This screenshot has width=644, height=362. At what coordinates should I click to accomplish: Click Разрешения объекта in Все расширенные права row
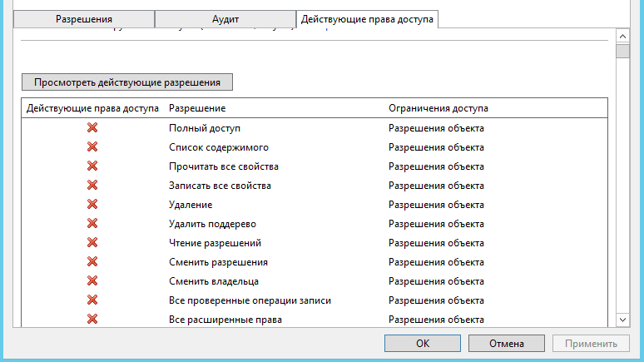click(x=436, y=320)
